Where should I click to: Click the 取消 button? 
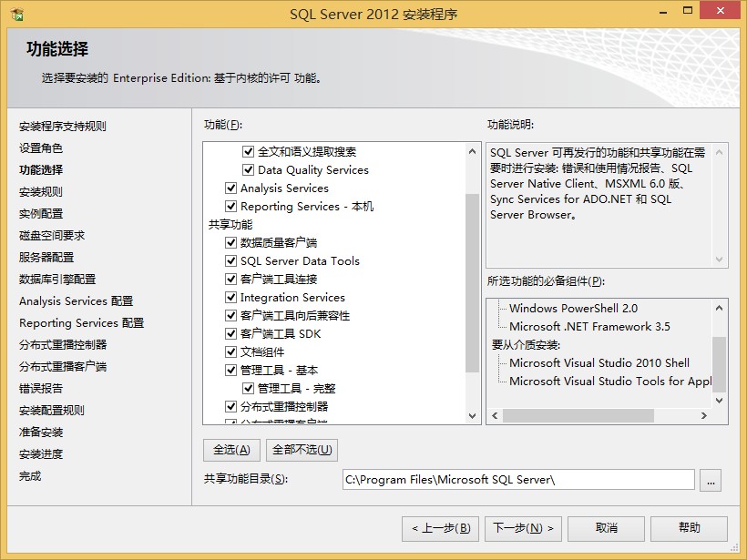coord(606,528)
